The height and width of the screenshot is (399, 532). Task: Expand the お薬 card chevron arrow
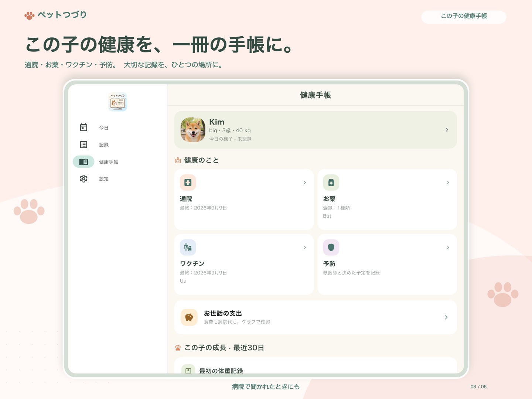(448, 183)
